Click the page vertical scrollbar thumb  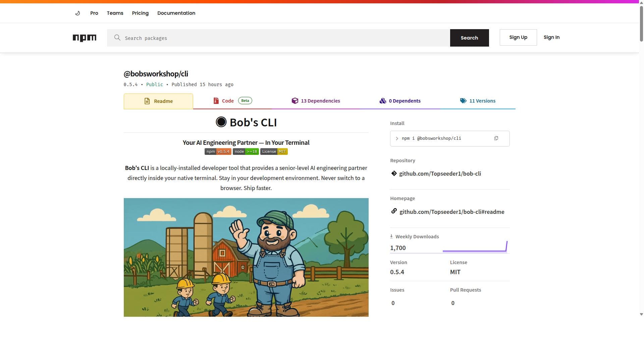point(641,23)
